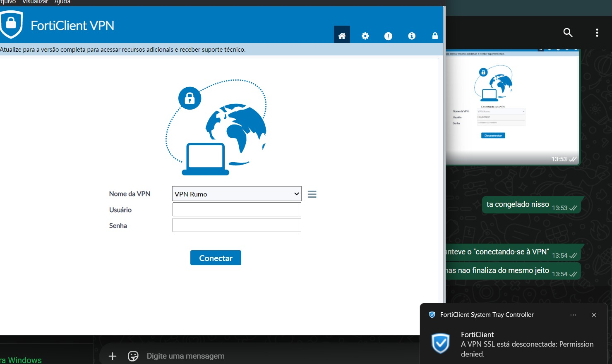Open the FortiClient Home tab icon
Image resolution: width=612 pixels, height=364 pixels.
(x=342, y=36)
